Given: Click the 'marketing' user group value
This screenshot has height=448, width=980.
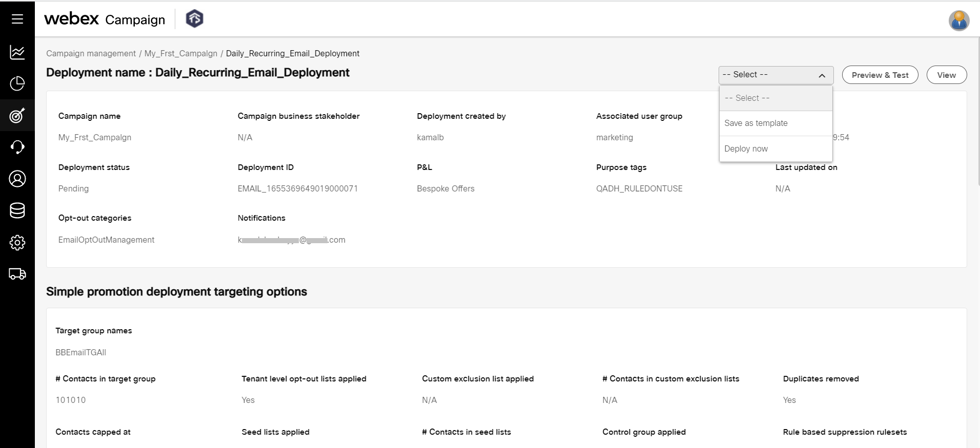Looking at the screenshot, I should pyautogui.click(x=615, y=137).
